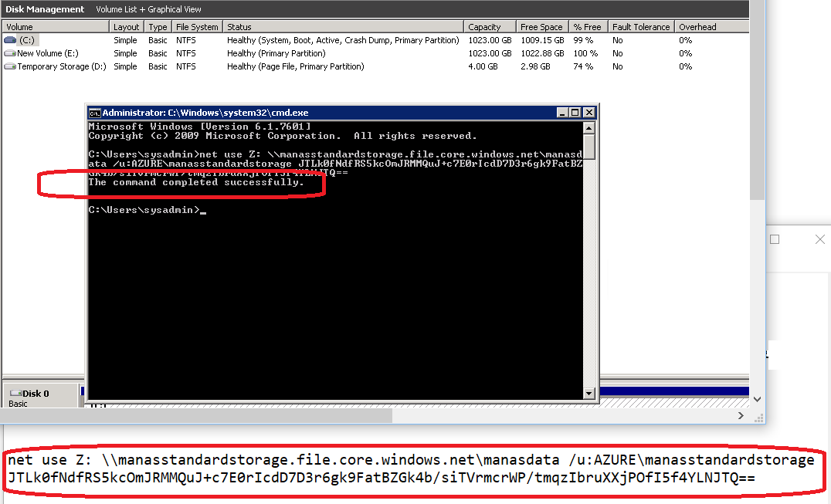Select the New Volume (E:) drive icon
831x504 pixels.
(x=10, y=53)
